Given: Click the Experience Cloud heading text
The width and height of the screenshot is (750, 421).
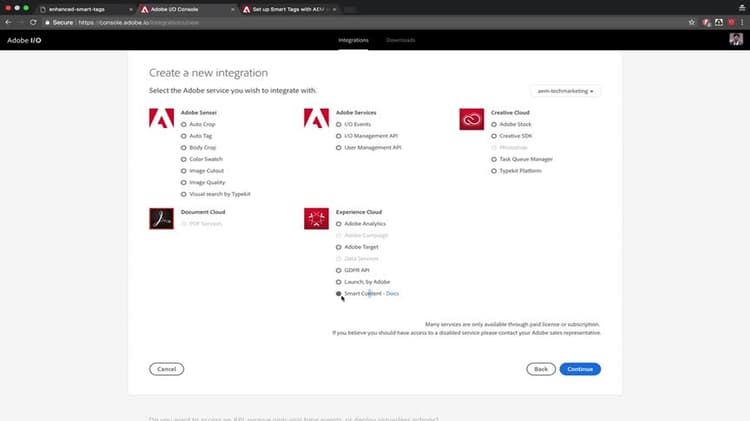Looking at the screenshot, I should tap(359, 212).
